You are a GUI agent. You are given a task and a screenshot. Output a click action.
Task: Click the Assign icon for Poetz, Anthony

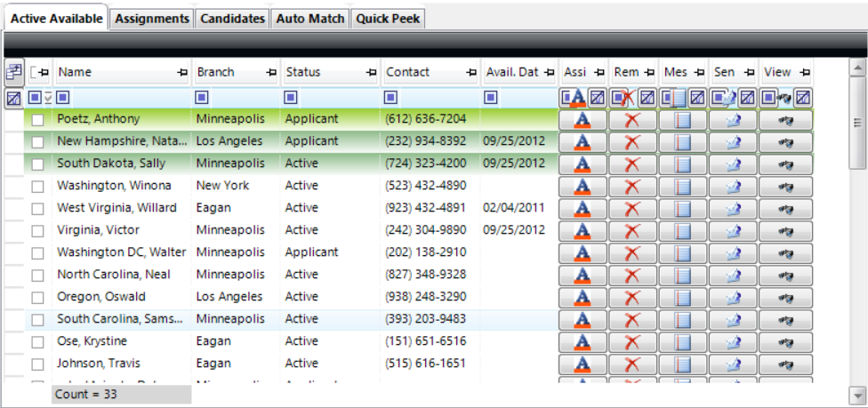pyautogui.click(x=583, y=119)
